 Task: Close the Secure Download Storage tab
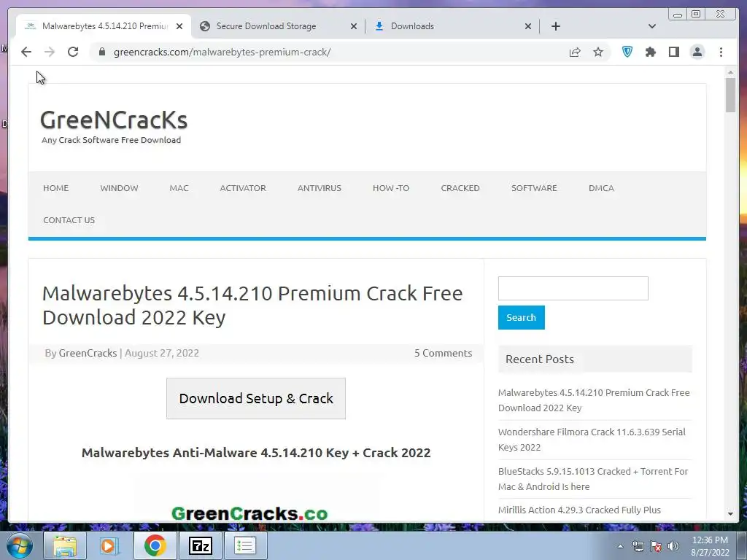pyautogui.click(x=354, y=26)
